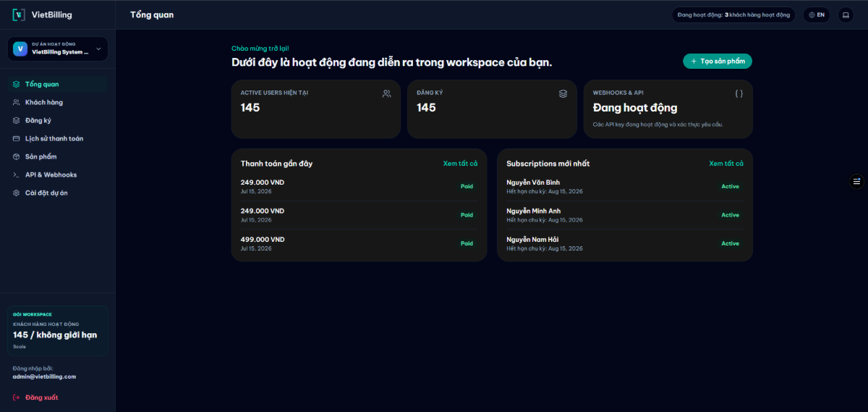Image resolution: width=868 pixels, height=412 pixels.
Task: Select Nguyễn Văn Bình subscription
Action: tap(625, 186)
